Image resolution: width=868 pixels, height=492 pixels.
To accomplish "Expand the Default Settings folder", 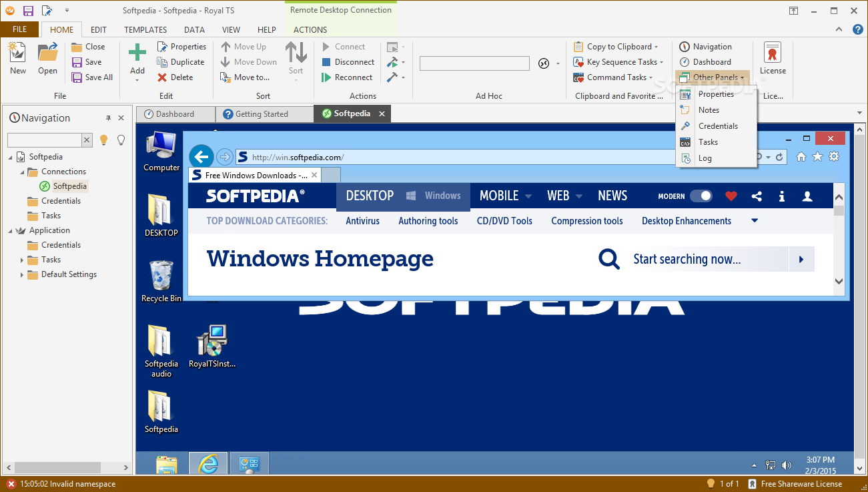I will click(x=22, y=274).
